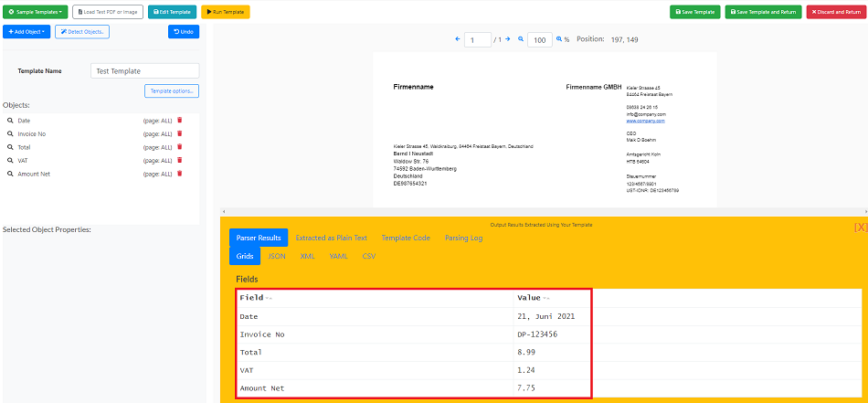Image resolution: width=868 pixels, height=403 pixels.
Task: Click the Detect Objects button
Action: point(82,32)
